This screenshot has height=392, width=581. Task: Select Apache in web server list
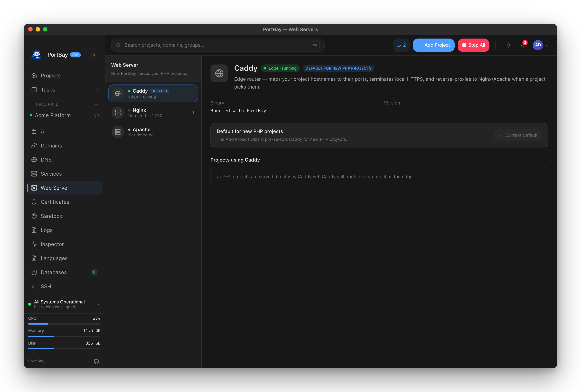pyautogui.click(x=153, y=132)
